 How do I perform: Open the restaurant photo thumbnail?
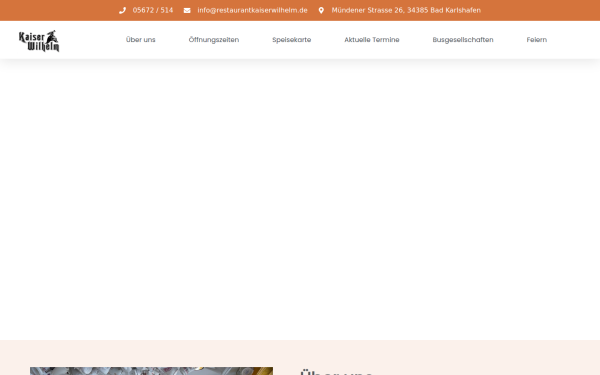pyautogui.click(x=152, y=371)
